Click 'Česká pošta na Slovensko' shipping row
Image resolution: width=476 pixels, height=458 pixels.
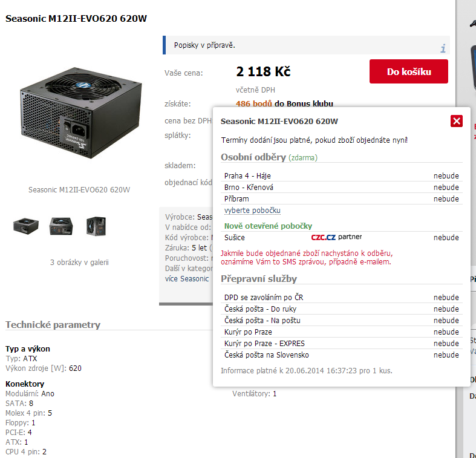click(x=342, y=355)
